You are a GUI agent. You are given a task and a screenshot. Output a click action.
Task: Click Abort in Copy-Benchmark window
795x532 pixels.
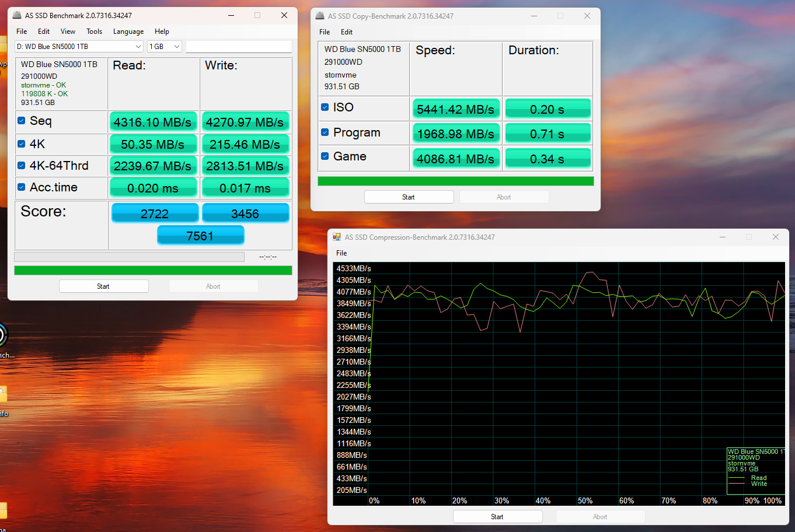click(x=504, y=197)
